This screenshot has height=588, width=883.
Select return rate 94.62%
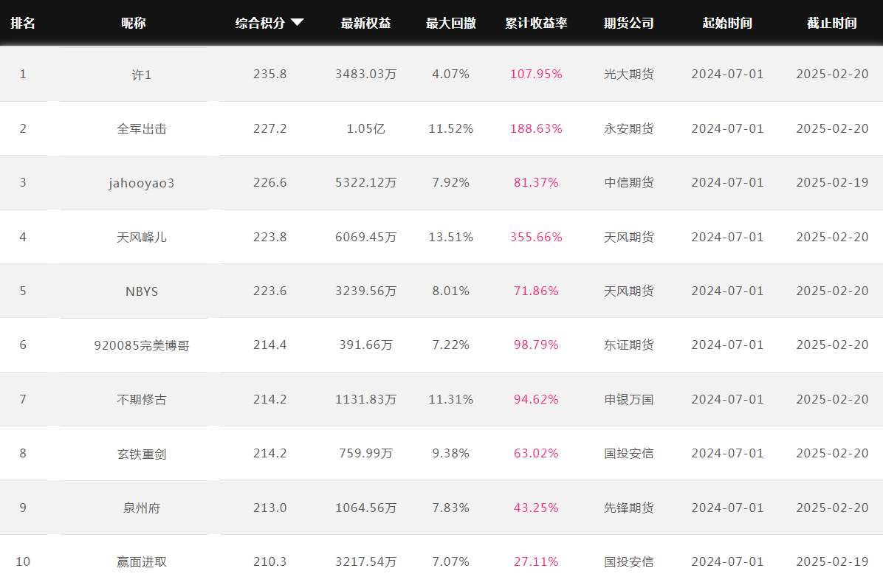click(536, 400)
